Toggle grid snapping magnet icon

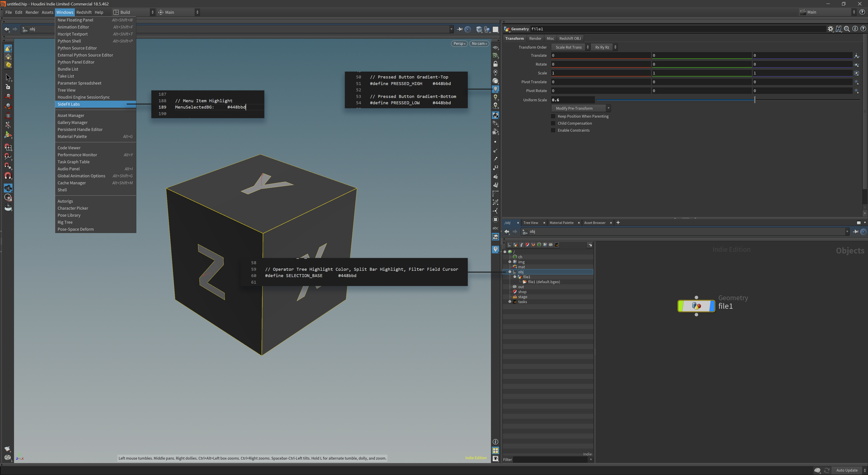[8, 147]
